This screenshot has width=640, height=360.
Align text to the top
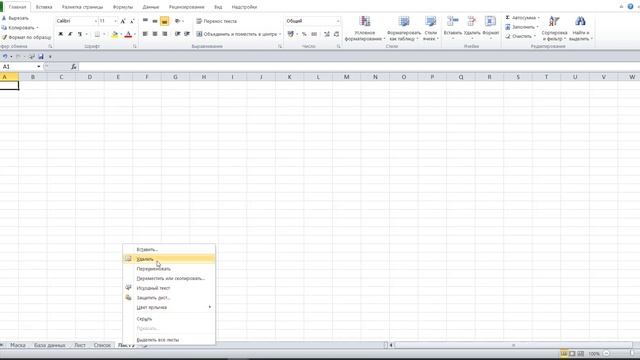(x=145, y=21)
